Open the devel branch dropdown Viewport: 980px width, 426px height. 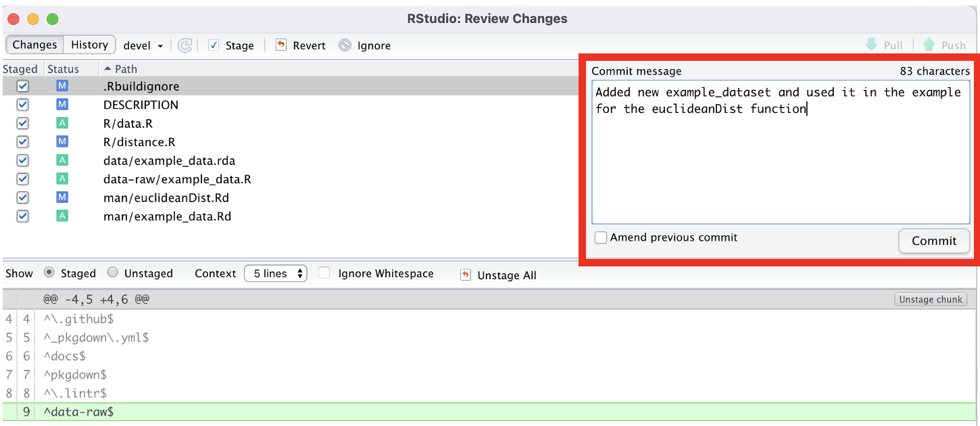143,45
